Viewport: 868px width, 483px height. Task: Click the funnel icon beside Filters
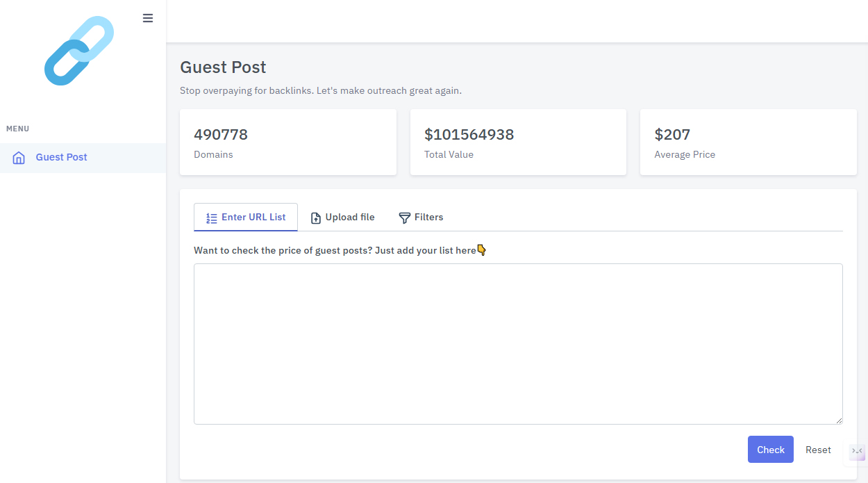[404, 218]
